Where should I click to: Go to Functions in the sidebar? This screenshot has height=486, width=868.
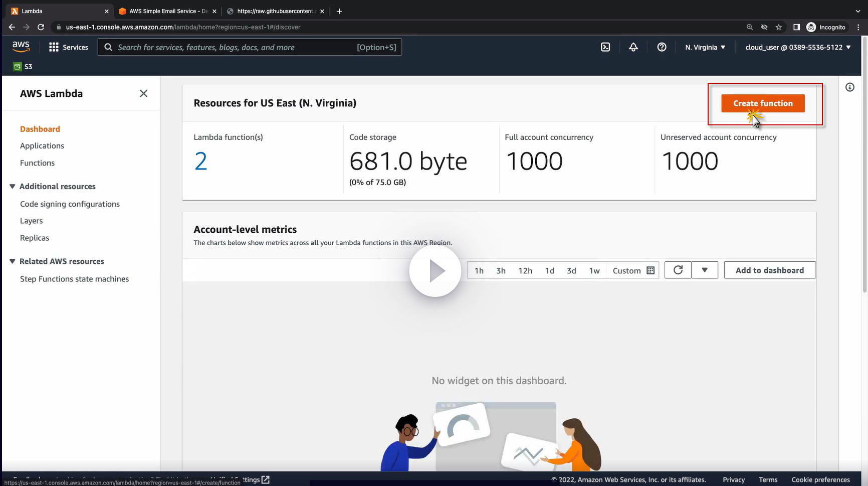pyautogui.click(x=37, y=163)
